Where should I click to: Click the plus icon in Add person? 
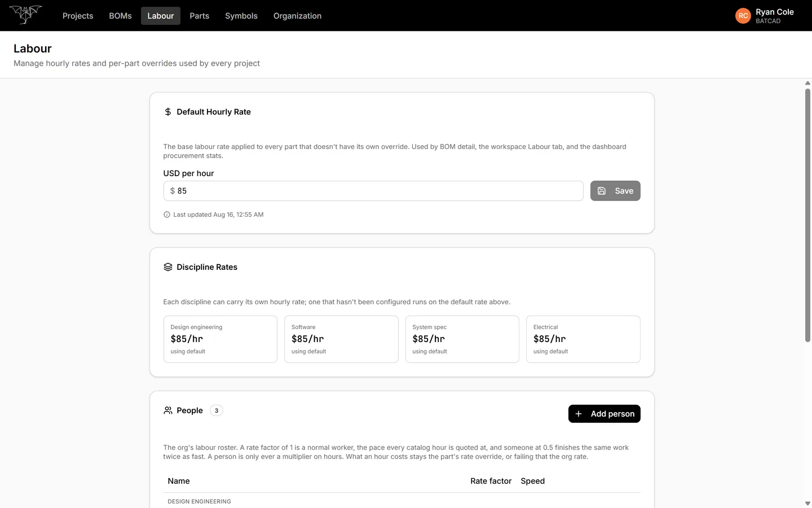pos(579,414)
